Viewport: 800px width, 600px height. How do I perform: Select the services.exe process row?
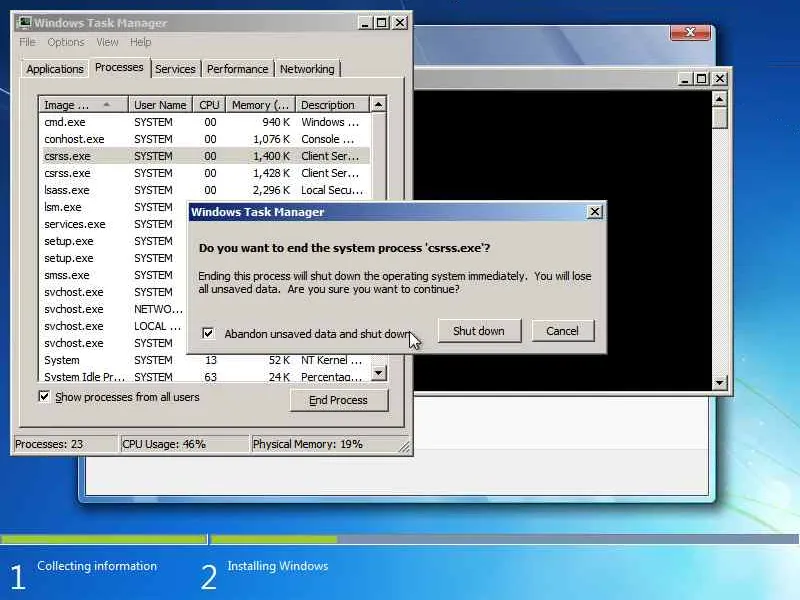pyautogui.click(x=113, y=224)
